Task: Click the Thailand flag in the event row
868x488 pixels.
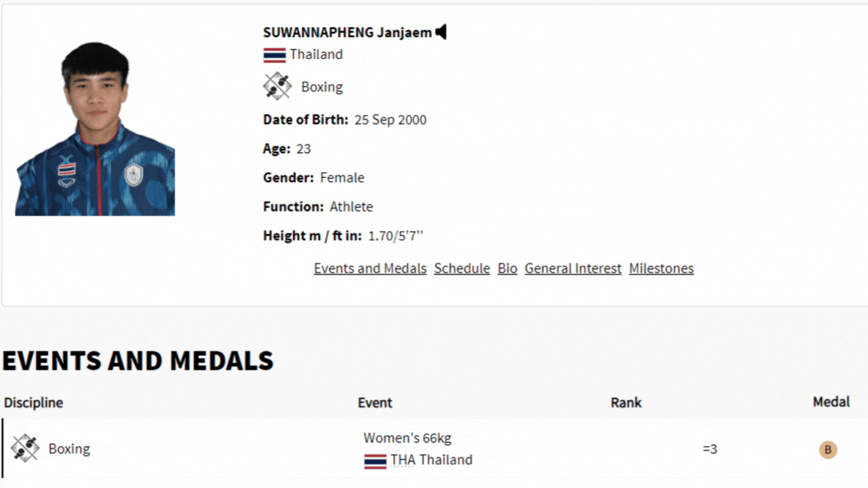Action: point(375,461)
